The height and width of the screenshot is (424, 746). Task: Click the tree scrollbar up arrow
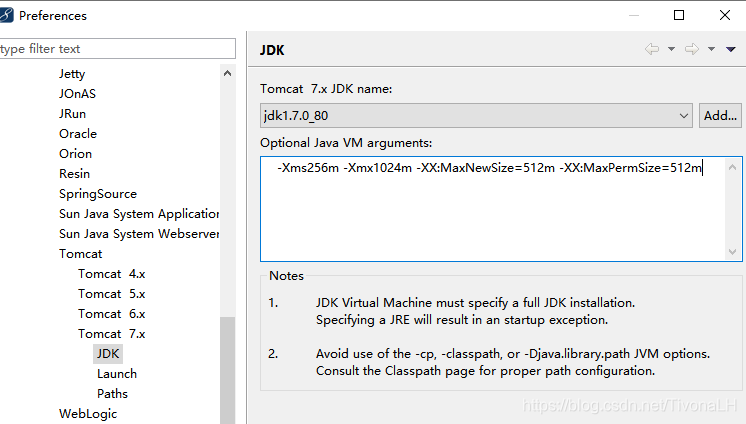[x=227, y=73]
